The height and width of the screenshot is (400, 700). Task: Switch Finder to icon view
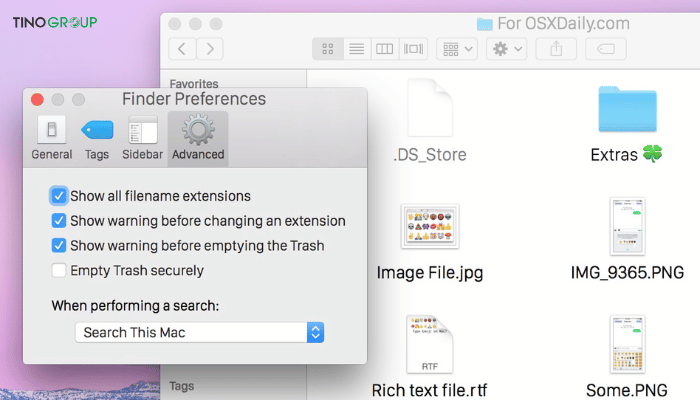click(x=328, y=48)
